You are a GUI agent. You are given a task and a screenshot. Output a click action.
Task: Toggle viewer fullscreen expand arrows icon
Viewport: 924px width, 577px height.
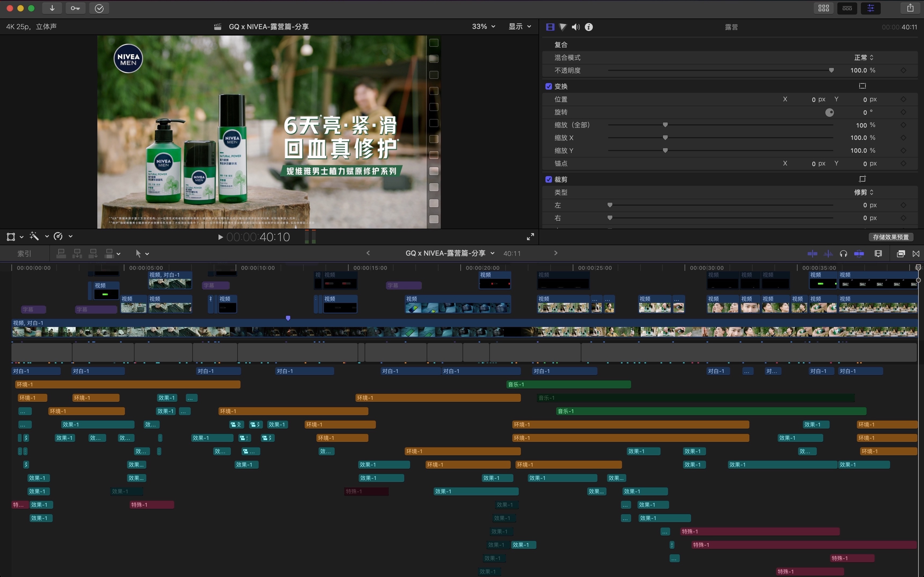[x=530, y=236]
